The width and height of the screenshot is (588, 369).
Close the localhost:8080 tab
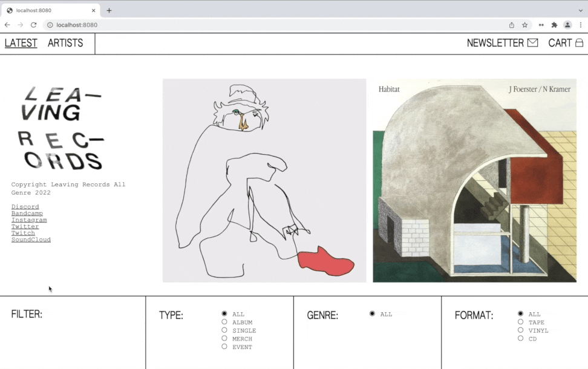pyautogui.click(x=93, y=10)
